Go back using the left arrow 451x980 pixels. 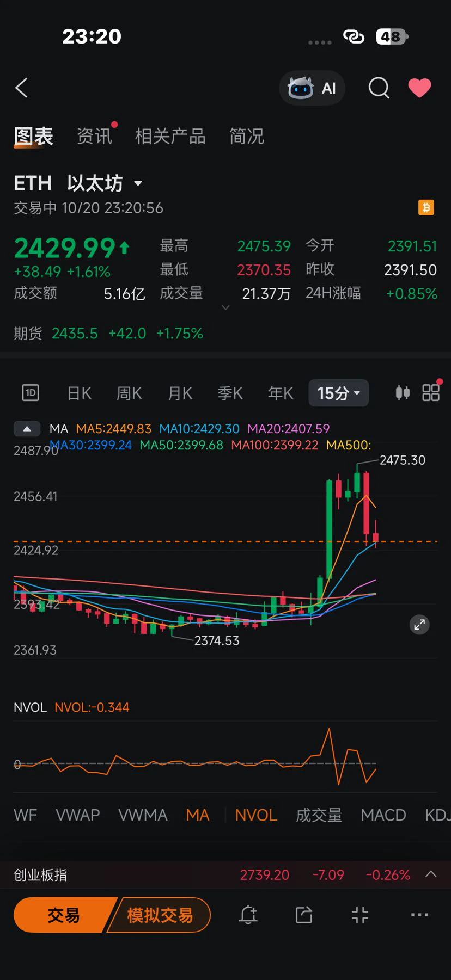(x=22, y=88)
